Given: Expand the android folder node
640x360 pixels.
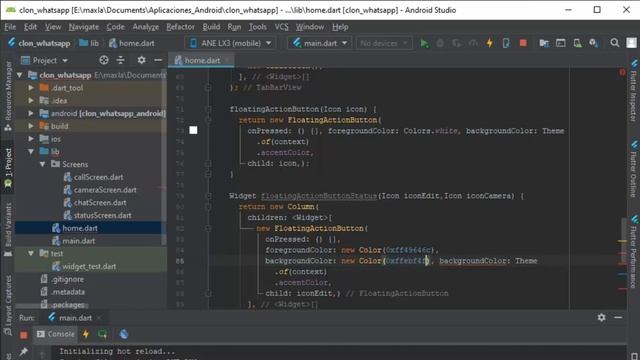Looking at the screenshot, I should 31,113.
